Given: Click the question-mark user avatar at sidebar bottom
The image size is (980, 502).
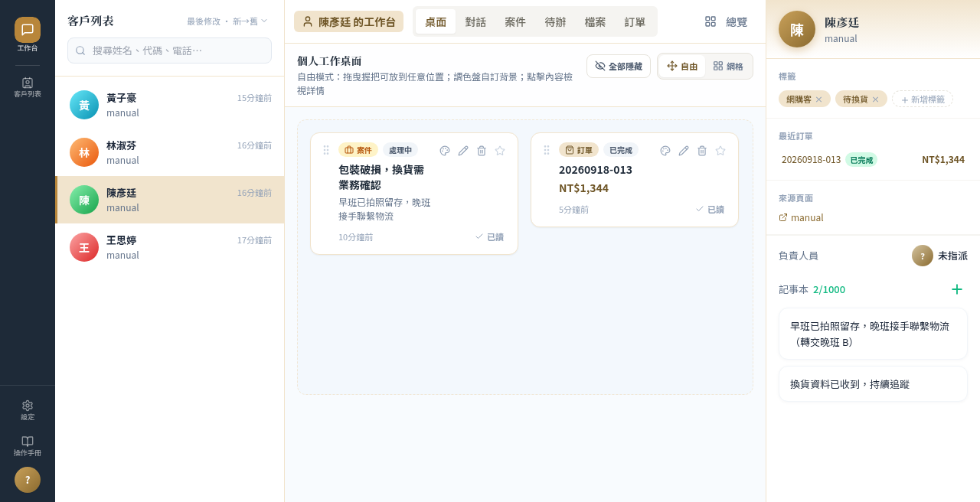Looking at the screenshot, I should 28,480.
